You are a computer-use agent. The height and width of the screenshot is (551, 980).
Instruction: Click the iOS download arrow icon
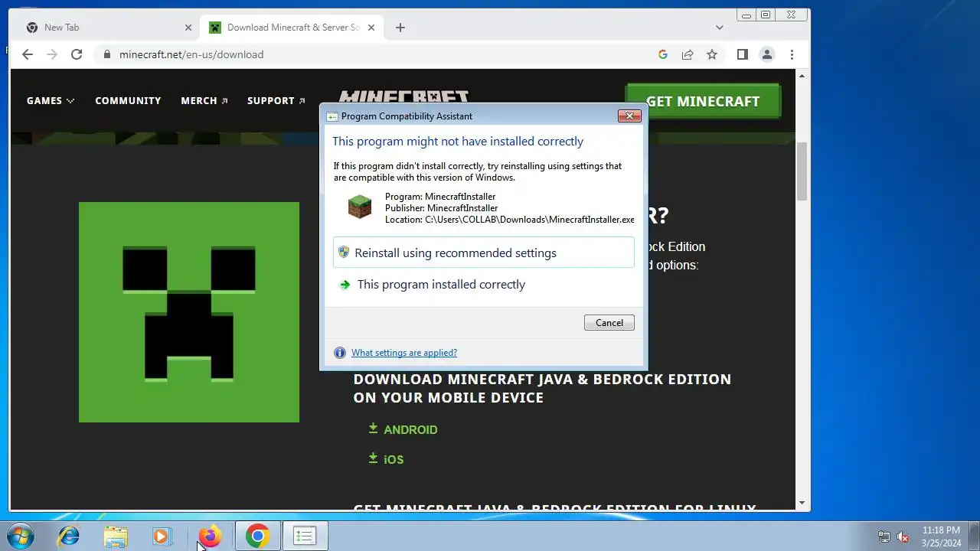(373, 458)
